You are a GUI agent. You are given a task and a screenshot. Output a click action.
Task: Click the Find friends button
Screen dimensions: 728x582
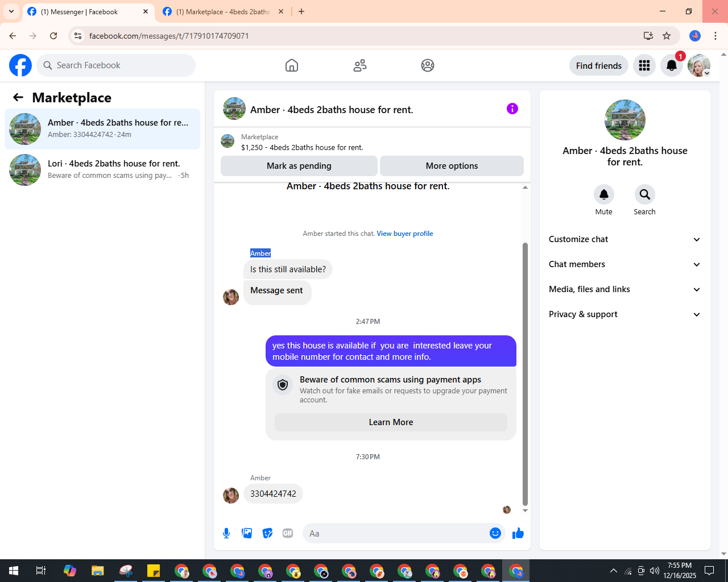[x=599, y=65]
